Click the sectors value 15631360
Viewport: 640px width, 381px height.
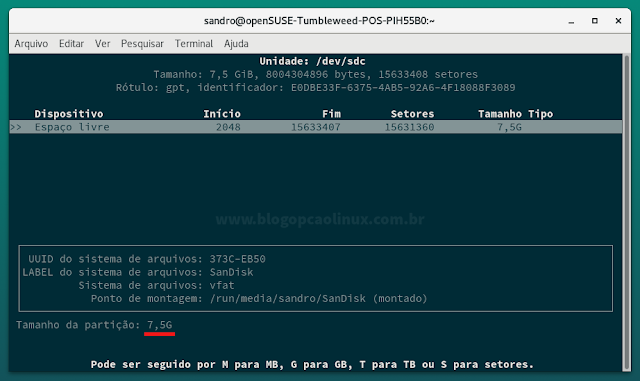[409, 127]
